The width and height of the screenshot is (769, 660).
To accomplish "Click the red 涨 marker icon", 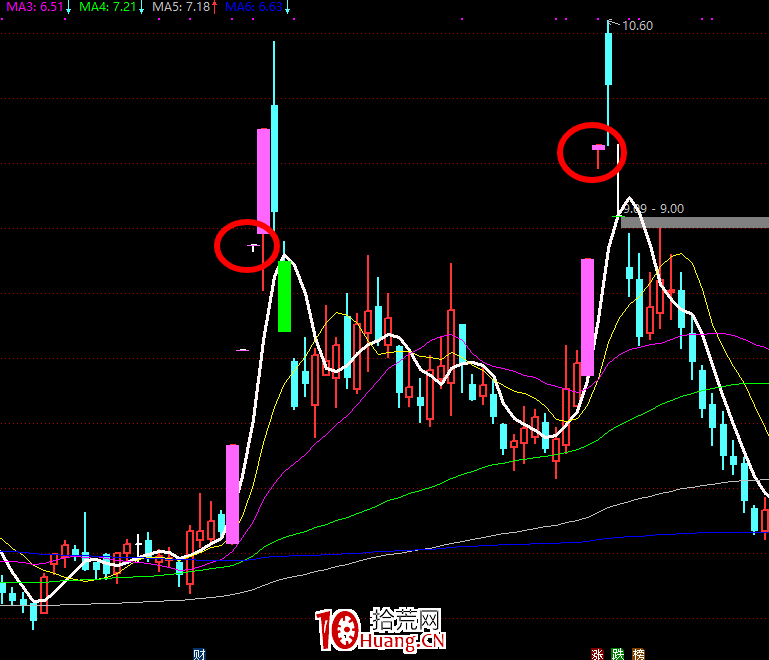I will (597, 654).
